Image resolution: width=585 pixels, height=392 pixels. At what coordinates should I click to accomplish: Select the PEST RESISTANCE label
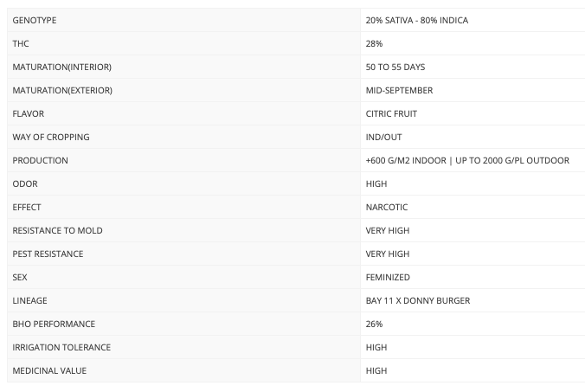[x=48, y=254]
